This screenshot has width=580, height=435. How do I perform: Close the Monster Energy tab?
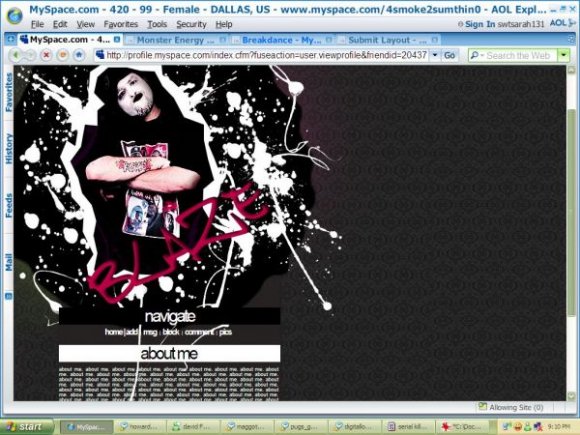pyautogui.click(x=223, y=39)
